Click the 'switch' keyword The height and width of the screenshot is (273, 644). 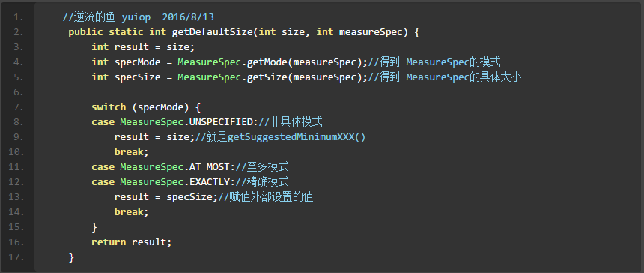[109, 107]
